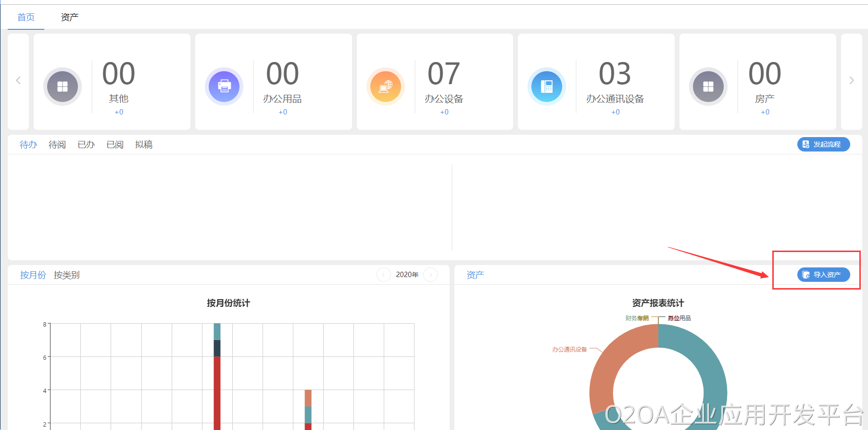This screenshot has height=430, width=868.
Task: Click the 发起流程 button
Action: [823, 144]
